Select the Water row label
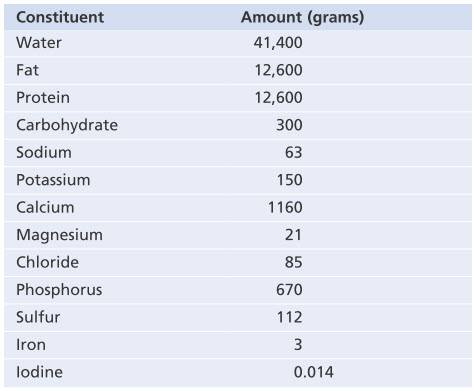This screenshot has height=391, width=474. click(x=39, y=43)
